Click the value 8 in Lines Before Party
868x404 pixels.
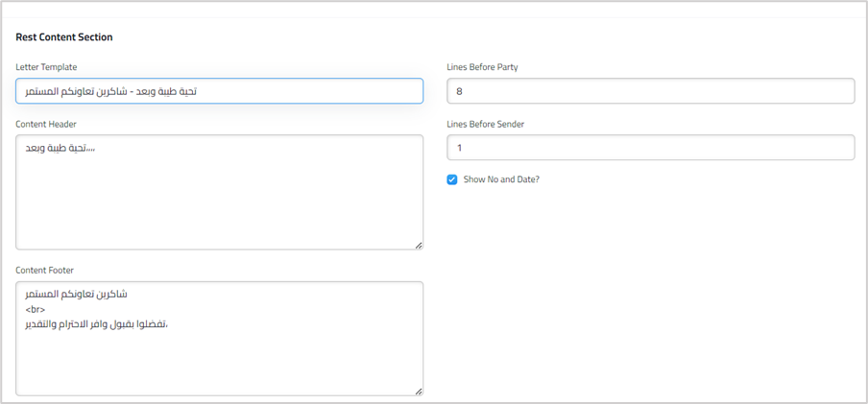460,91
